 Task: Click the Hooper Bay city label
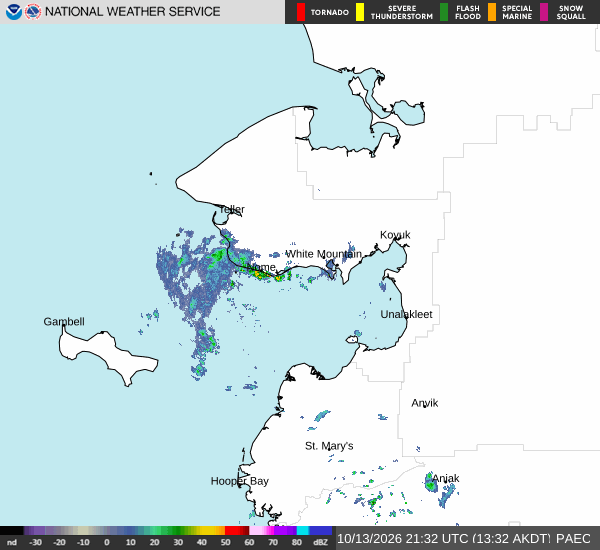pyautogui.click(x=240, y=481)
